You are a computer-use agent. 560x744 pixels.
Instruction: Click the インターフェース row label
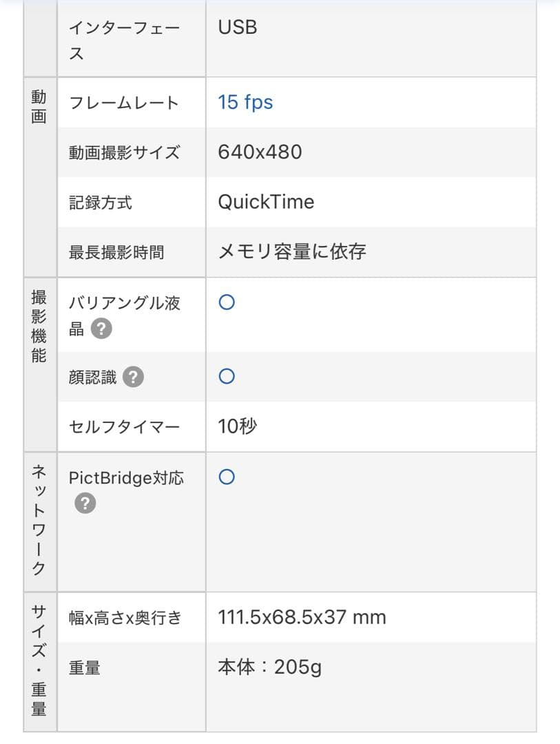123,38
